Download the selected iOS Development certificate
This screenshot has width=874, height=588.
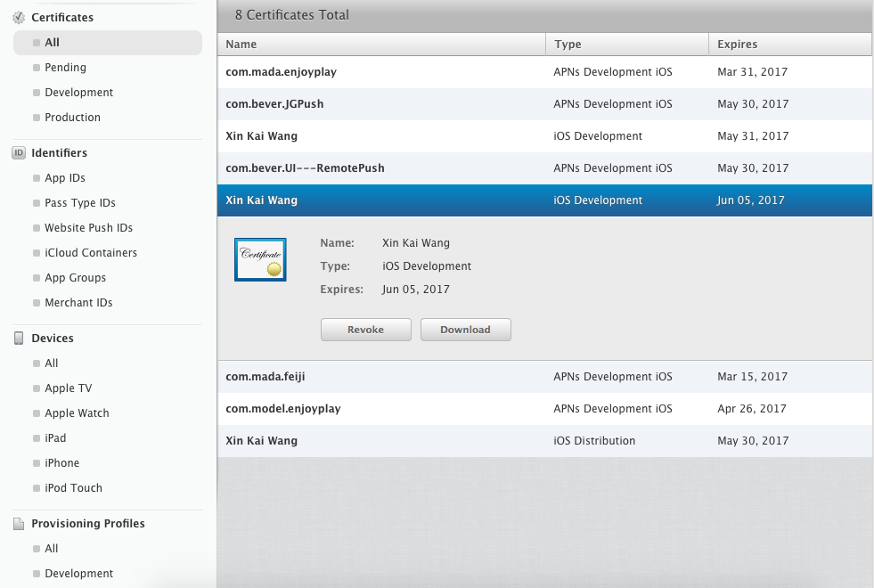pyautogui.click(x=465, y=330)
